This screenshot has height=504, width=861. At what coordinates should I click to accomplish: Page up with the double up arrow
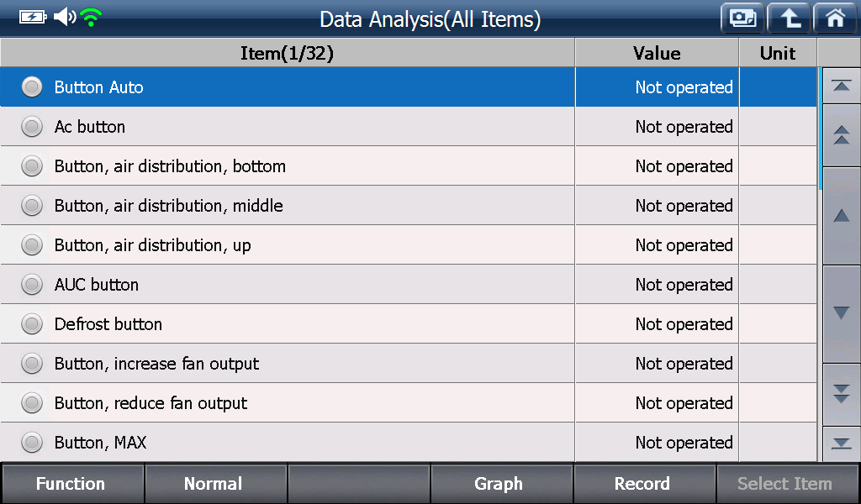[x=841, y=135]
